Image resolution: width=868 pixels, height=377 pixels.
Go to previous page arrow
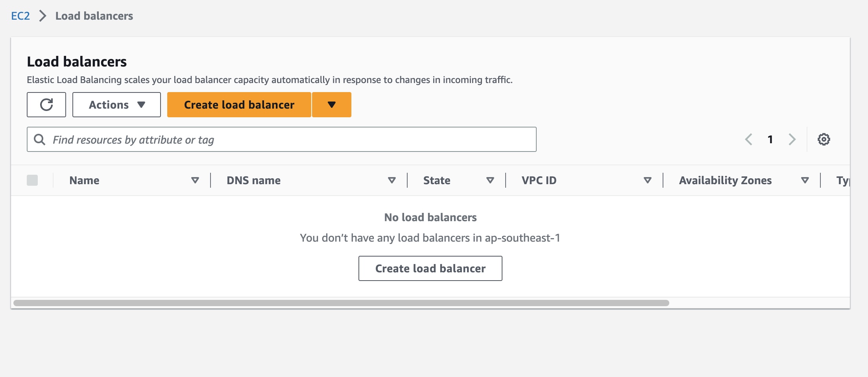[x=749, y=139]
